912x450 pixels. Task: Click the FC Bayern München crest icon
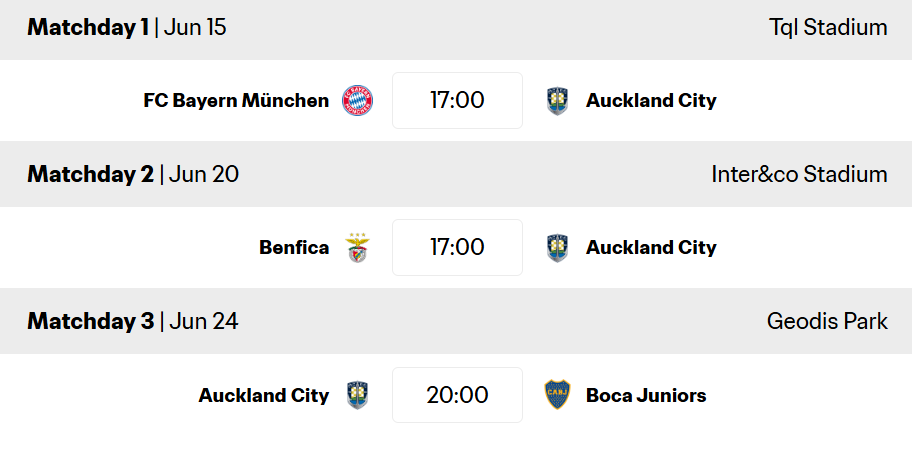[x=357, y=100]
